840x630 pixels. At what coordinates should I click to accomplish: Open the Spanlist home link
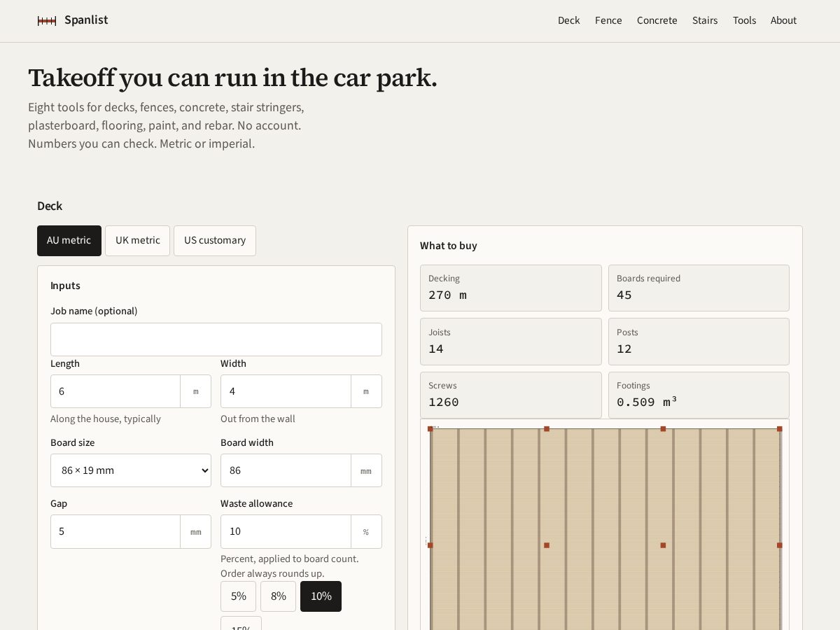(73, 20)
